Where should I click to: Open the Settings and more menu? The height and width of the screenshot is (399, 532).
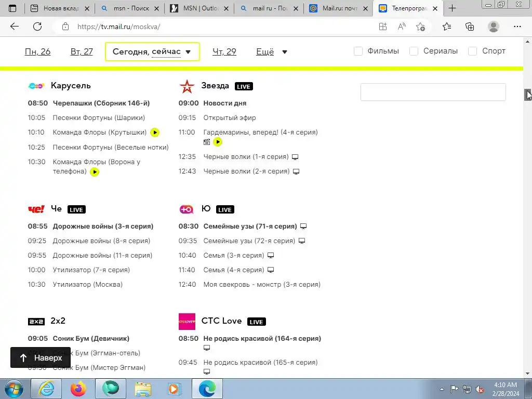pos(517,26)
